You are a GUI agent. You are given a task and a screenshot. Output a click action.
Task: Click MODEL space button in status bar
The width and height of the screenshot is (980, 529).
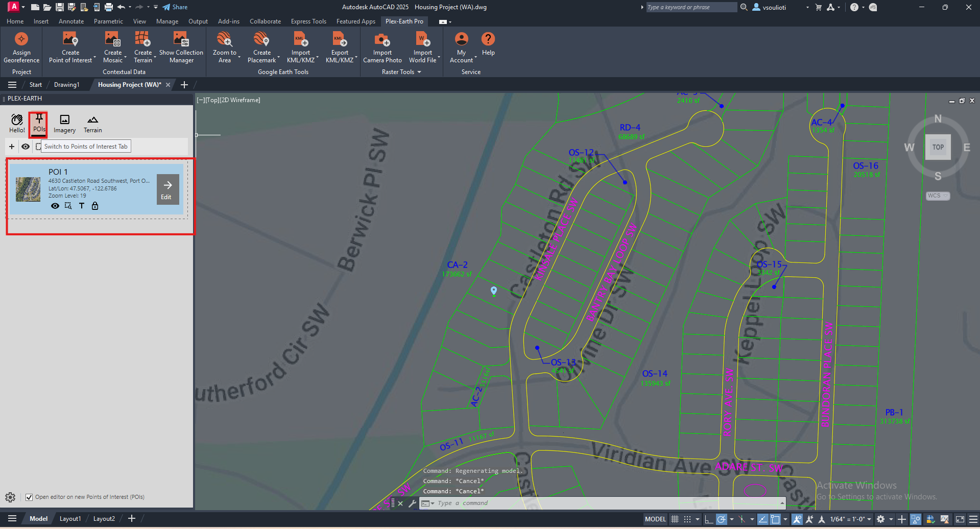[x=655, y=519]
